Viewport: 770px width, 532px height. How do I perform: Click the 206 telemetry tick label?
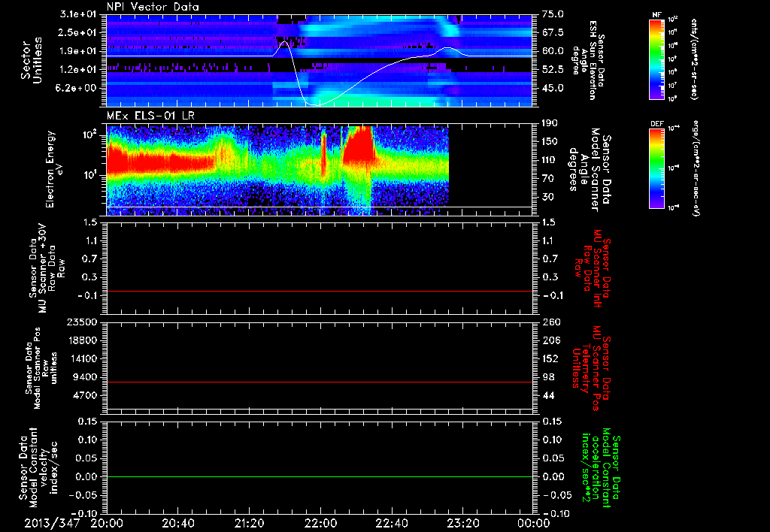(550, 340)
